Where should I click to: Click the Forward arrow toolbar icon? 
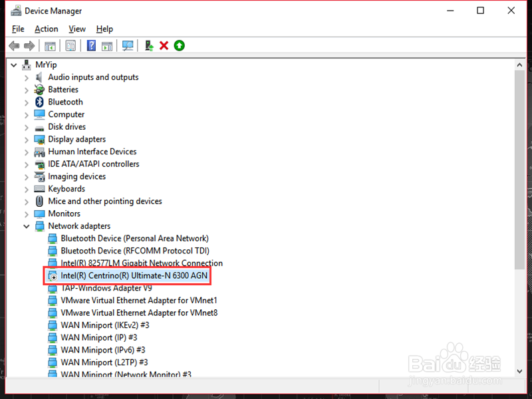[29, 46]
